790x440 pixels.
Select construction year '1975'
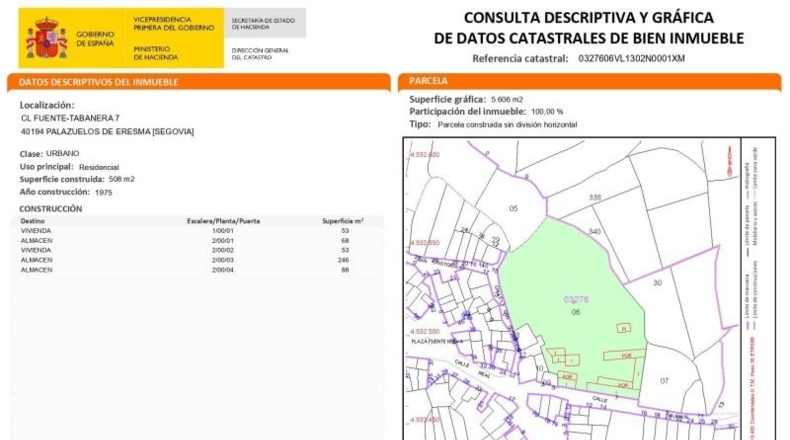[x=103, y=193]
